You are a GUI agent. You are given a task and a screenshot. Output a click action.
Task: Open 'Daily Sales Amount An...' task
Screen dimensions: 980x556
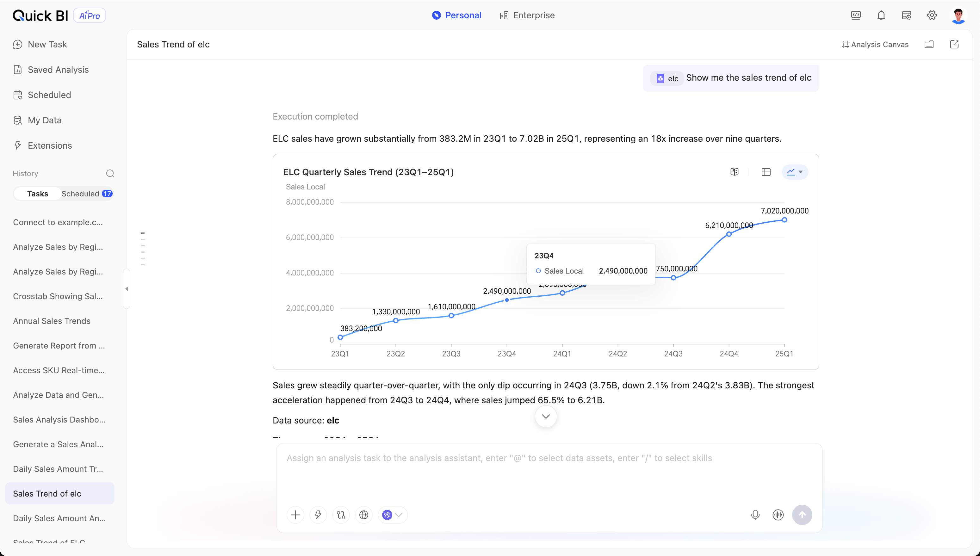tap(59, 518)
